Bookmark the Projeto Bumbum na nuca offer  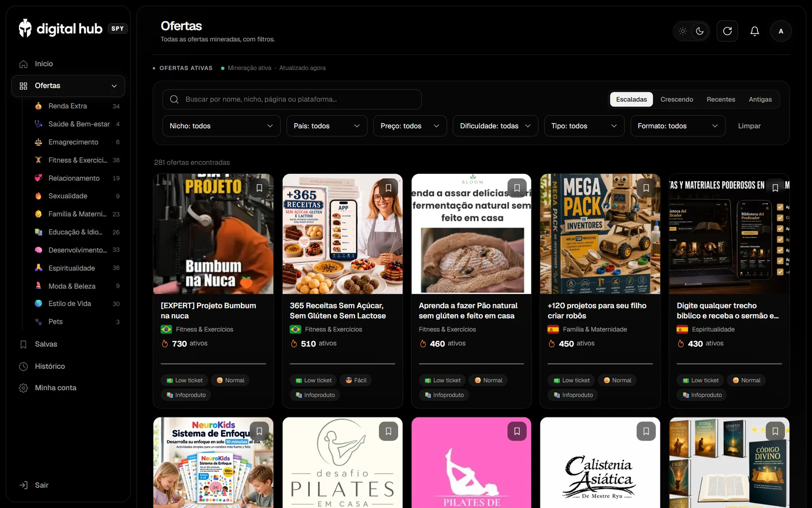[259, 188]
